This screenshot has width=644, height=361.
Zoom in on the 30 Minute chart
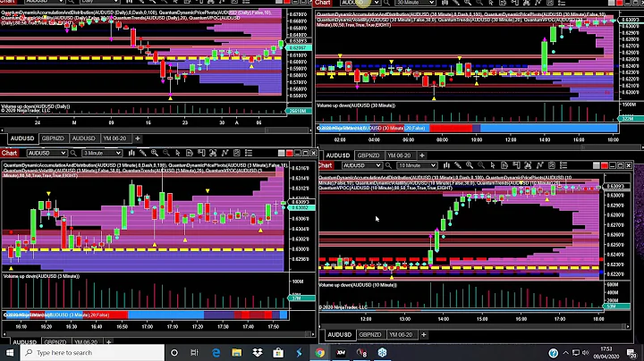468,3
